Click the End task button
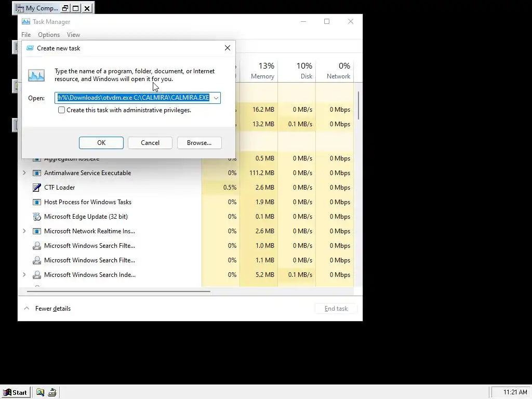This screenshot has width=532, height=399. pos(336,309)
